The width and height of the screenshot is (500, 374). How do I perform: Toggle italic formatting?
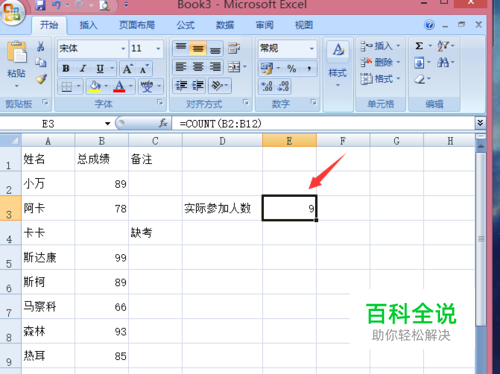tap(83, 69)
